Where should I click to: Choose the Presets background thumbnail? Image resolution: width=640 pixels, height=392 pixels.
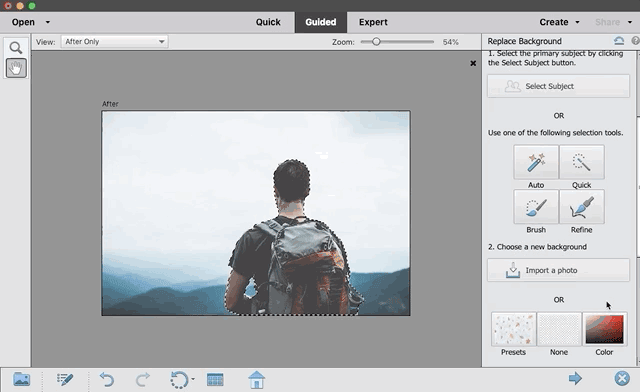point(513,330)
